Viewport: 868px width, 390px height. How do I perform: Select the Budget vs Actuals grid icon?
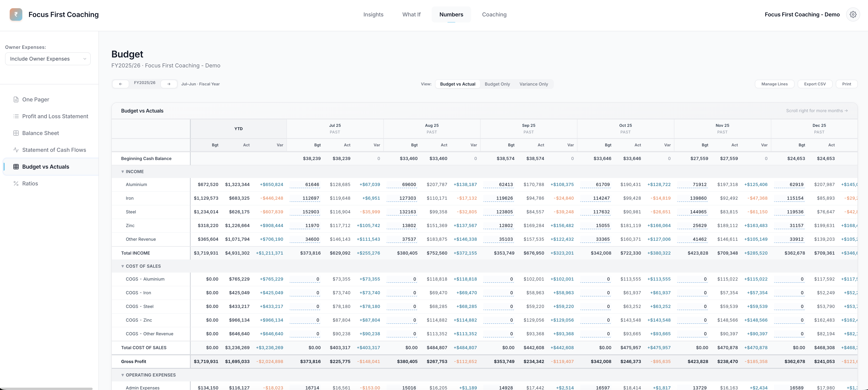16,166
